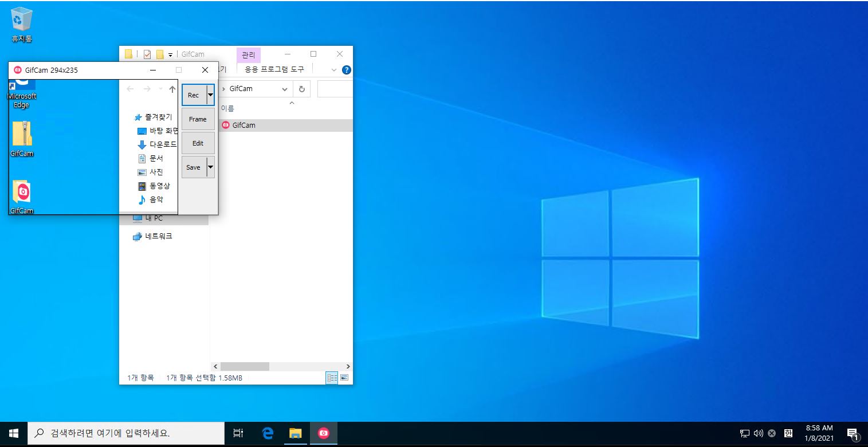
Task: Save the GIF with the Save button
Action: coord(194,167)
